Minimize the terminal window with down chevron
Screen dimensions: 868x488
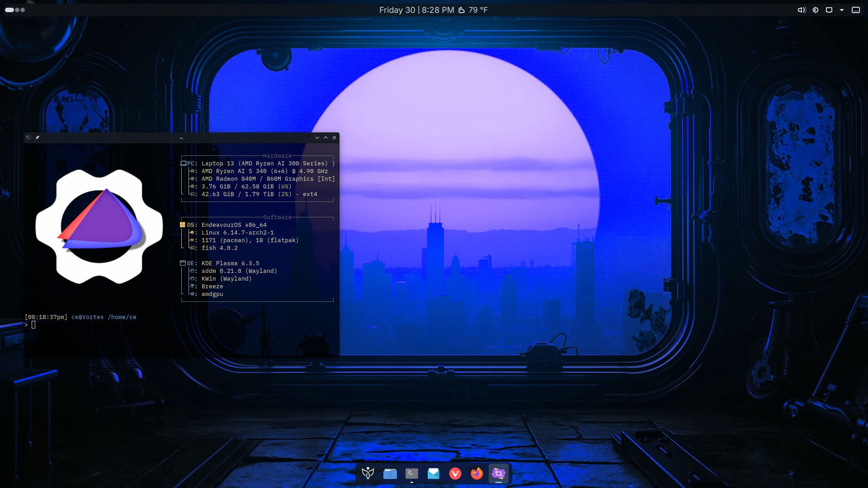tap(317, 137)
